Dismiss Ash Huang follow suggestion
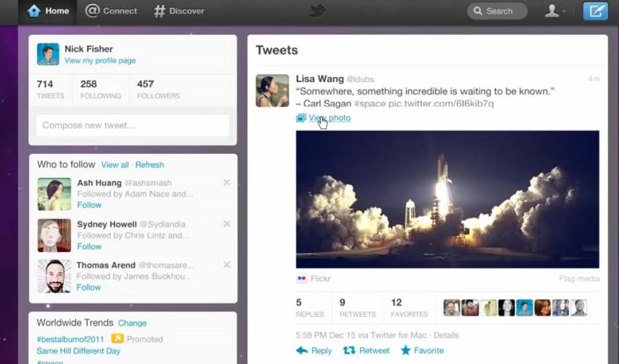 pos(227,183)
